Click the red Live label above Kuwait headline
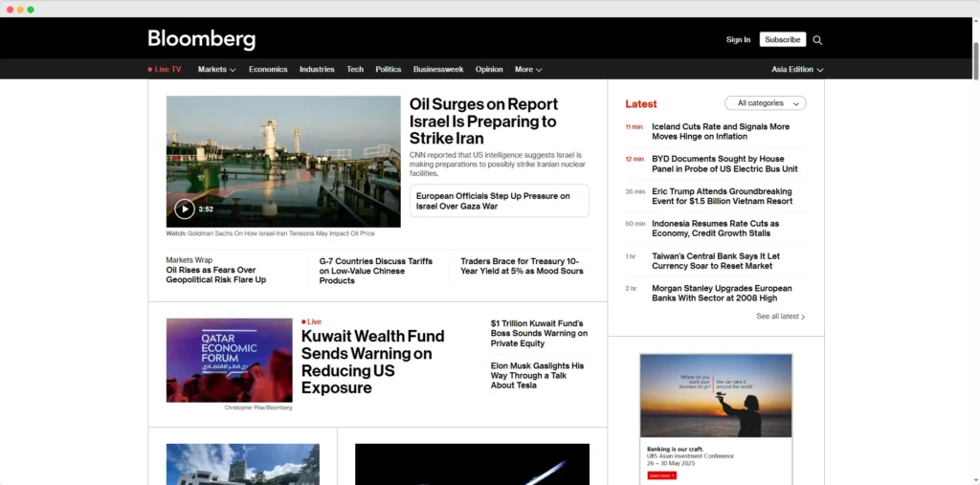Image resolution: width=980 pixels, height=485 pixels. pos(311,321)
